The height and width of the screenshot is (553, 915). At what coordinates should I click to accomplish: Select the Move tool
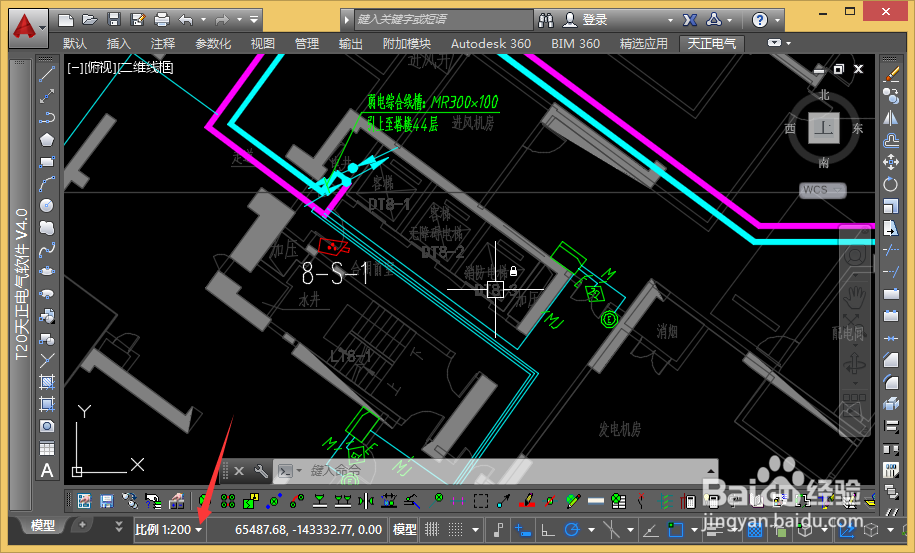[891, 162]
